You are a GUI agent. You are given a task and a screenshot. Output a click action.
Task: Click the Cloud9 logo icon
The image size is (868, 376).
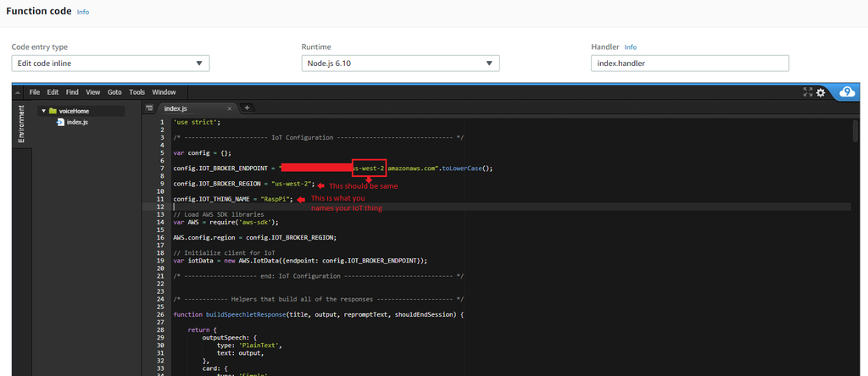846,92
